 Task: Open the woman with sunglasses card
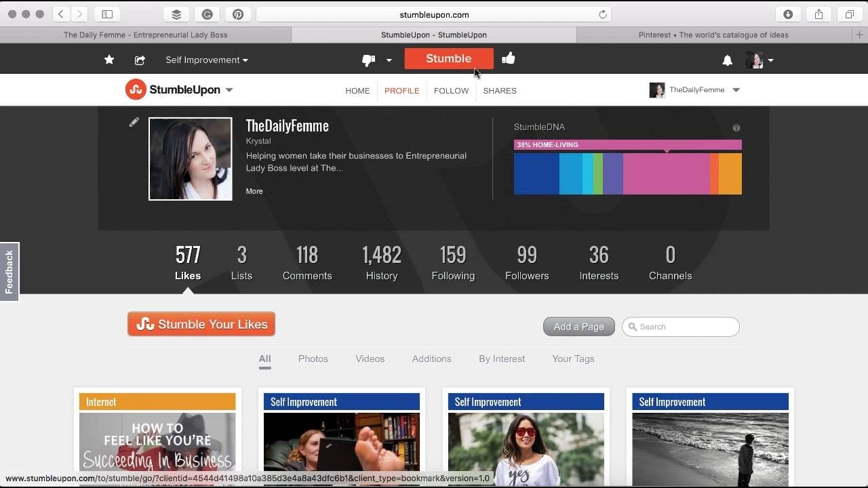click(526, 449)
